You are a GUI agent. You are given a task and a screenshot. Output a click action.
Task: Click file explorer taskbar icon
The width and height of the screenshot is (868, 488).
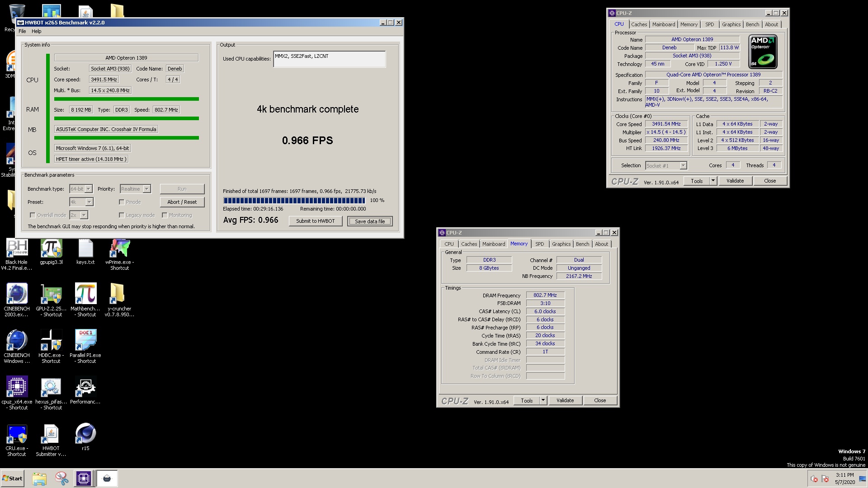click(x=39, y=479)
